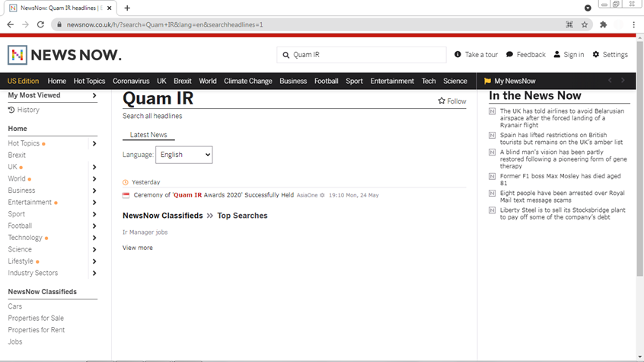Open Science nav bar item
Screen dimensions: 644x362
point(455,81)
